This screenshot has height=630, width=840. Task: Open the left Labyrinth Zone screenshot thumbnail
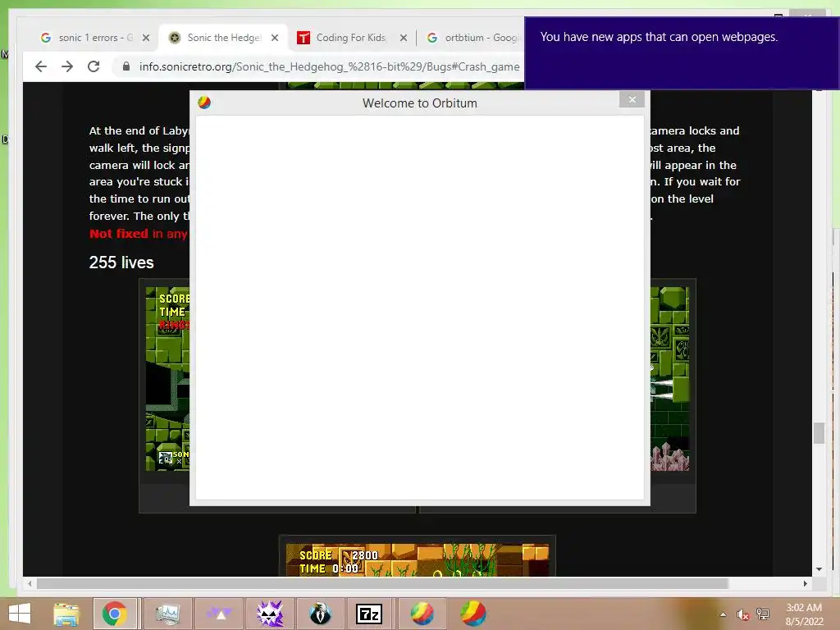click(x=167, y=379)
